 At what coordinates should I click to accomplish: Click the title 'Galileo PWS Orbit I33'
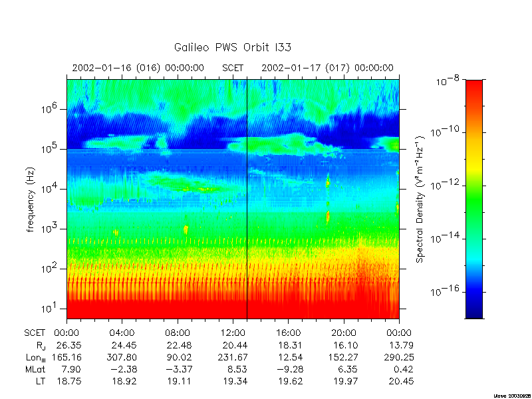(x=233, y=47)
